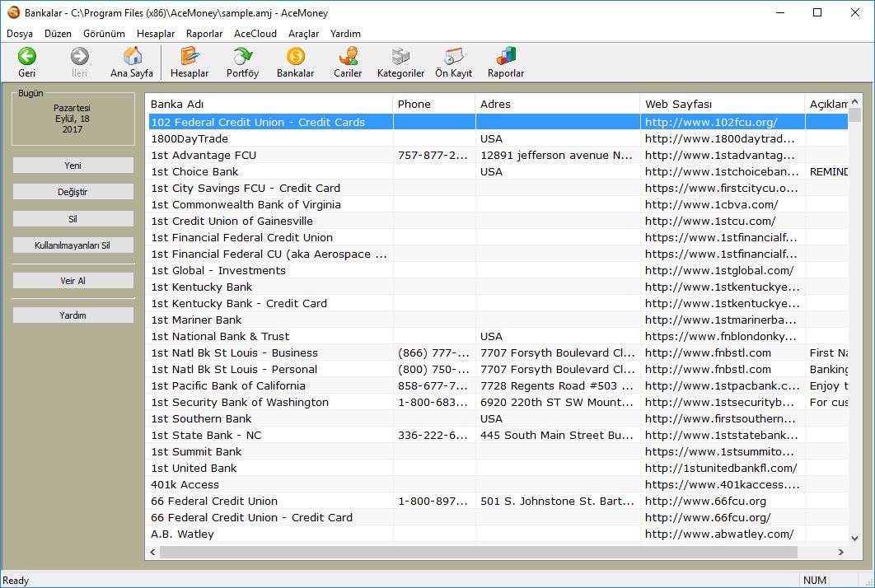Open the Yardım menu

(345, 34)
